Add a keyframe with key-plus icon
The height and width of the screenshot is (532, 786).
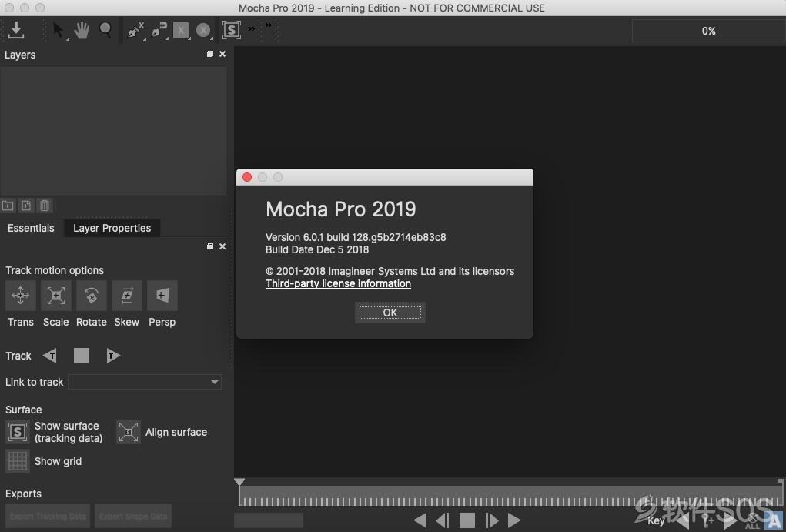tap(707, 520)
